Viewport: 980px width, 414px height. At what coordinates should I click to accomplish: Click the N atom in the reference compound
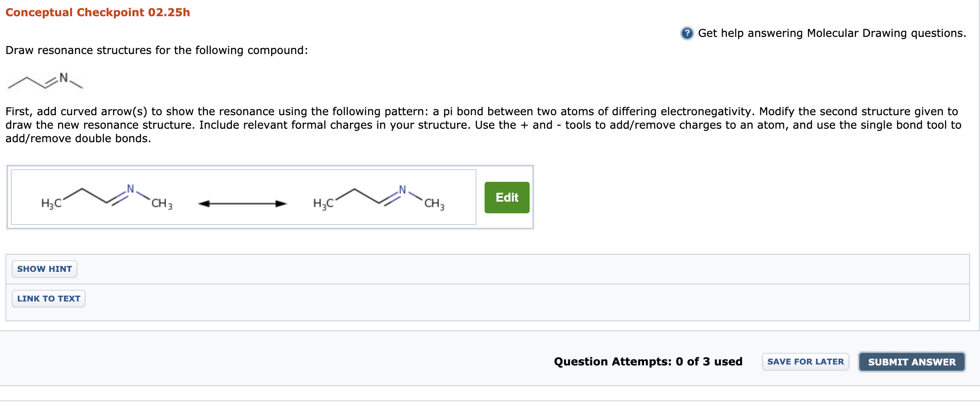[x=64, y=77]
